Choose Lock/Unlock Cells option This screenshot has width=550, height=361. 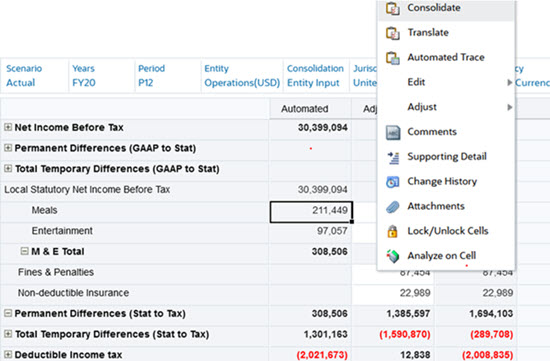click(x=446, y=231)
